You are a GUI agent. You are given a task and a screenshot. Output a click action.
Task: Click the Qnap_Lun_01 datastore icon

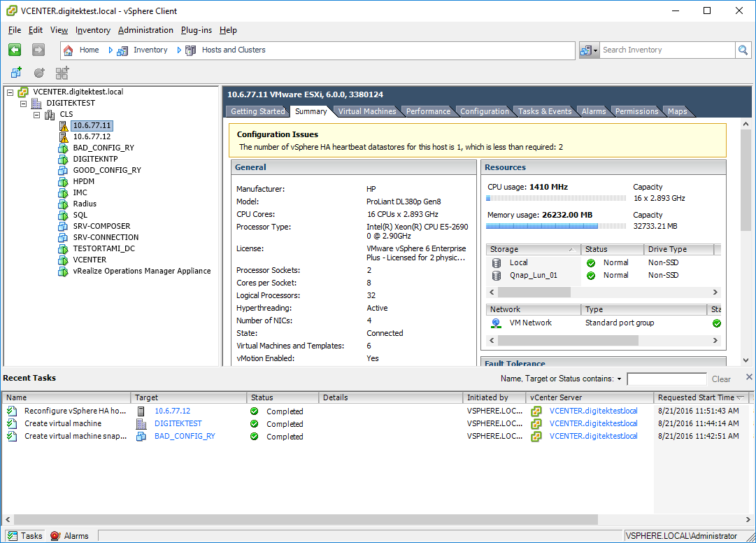(x=496, y=276)
